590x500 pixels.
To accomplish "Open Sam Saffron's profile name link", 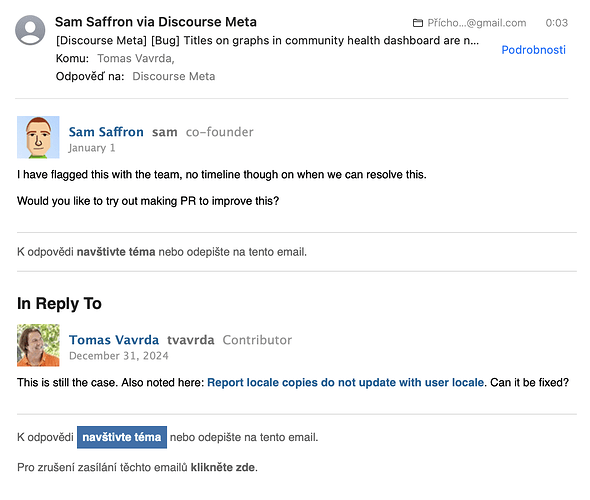I will tap(106, 132).
